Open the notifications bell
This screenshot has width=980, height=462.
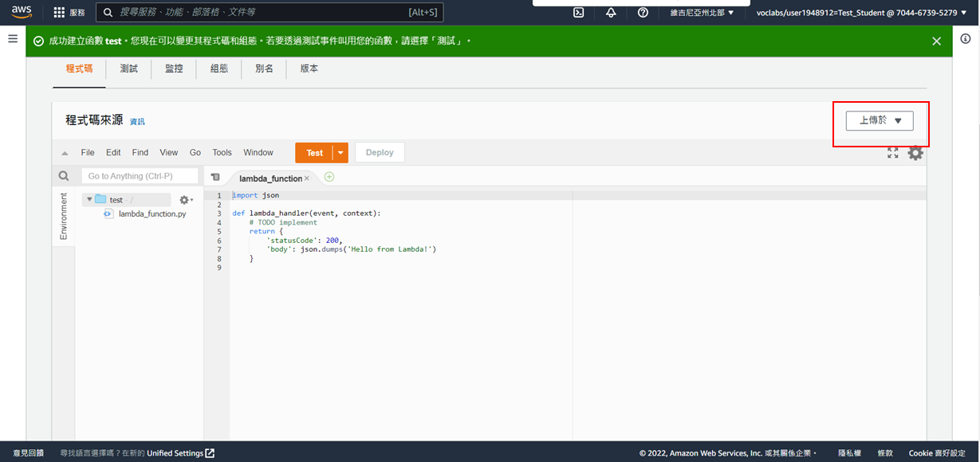[611, 13]
